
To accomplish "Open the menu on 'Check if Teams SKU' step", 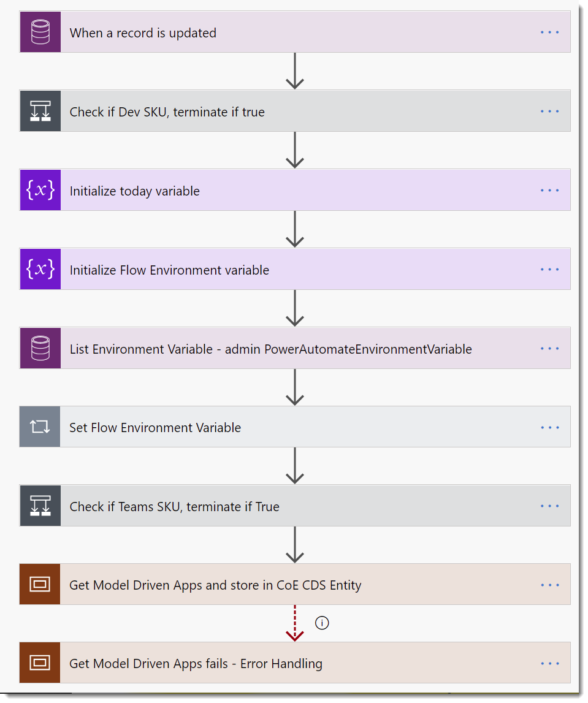I will pos(549,506).
